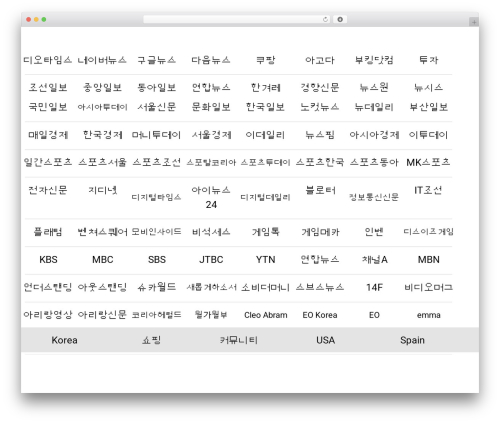Open the 매일경제 link

(x=48, y=135)
